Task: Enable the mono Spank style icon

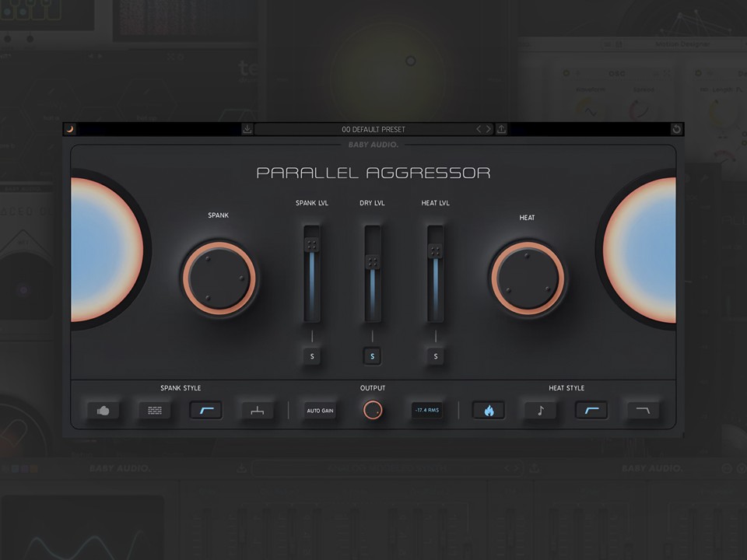Action: tap(258, 411)
